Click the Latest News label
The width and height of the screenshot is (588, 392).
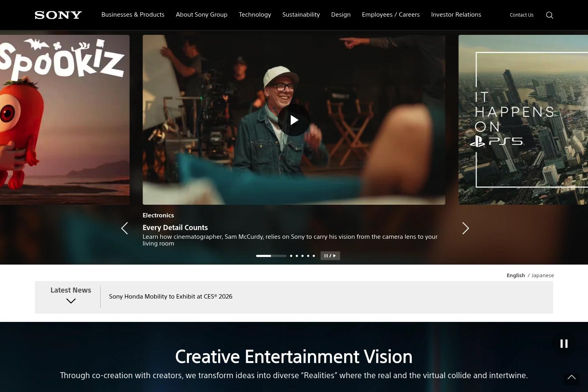(71, 290)
